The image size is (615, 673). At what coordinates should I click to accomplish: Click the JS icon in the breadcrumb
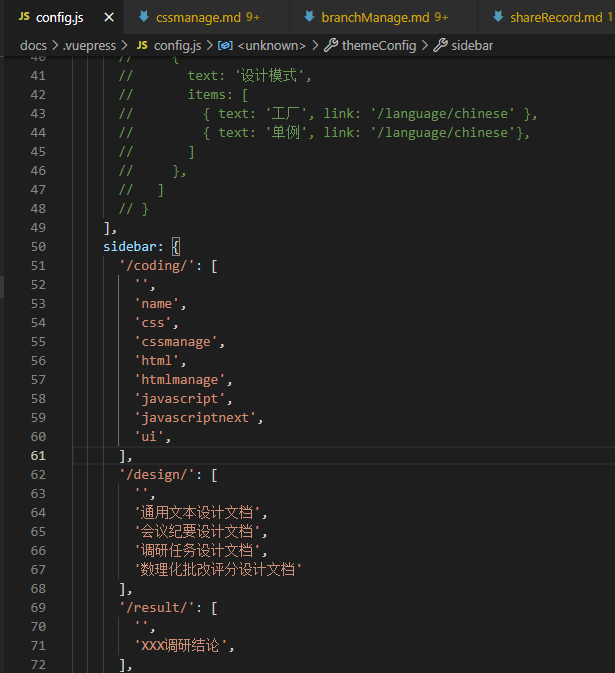coord(142,45)
